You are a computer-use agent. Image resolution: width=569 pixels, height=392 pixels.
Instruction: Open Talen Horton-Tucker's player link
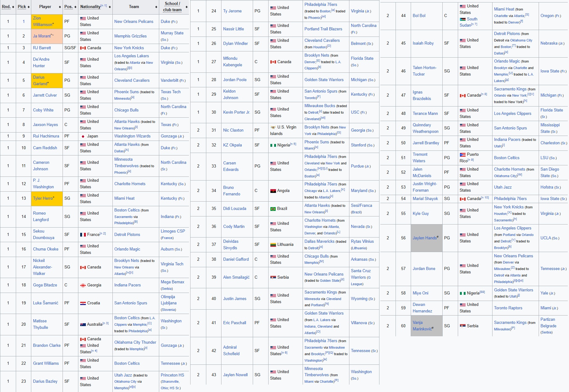pyautogui.click(x=425, y=71)
